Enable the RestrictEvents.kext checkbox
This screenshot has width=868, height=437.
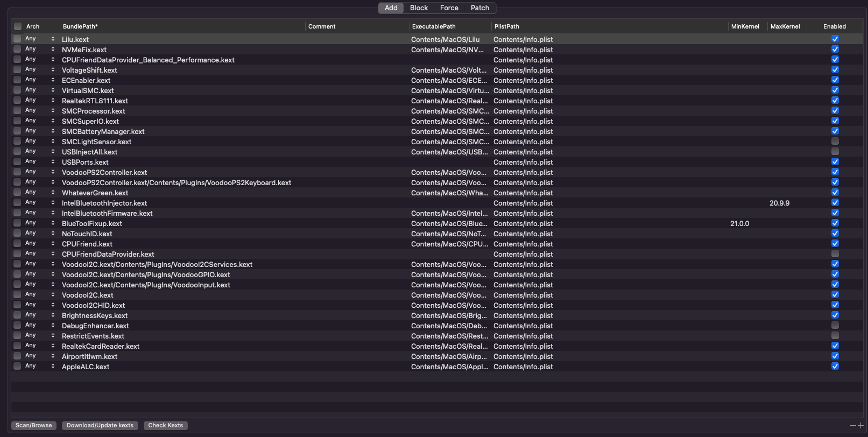(x=835, y=335)
